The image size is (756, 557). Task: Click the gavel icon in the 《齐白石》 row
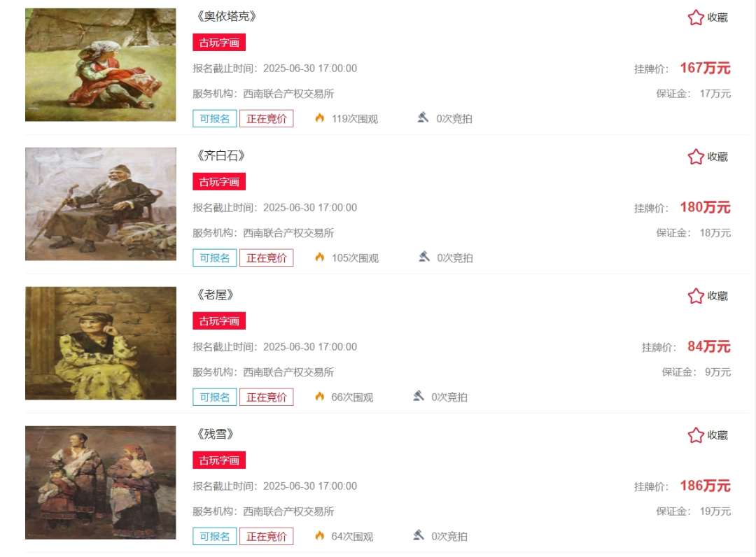(x=423, y=257)
